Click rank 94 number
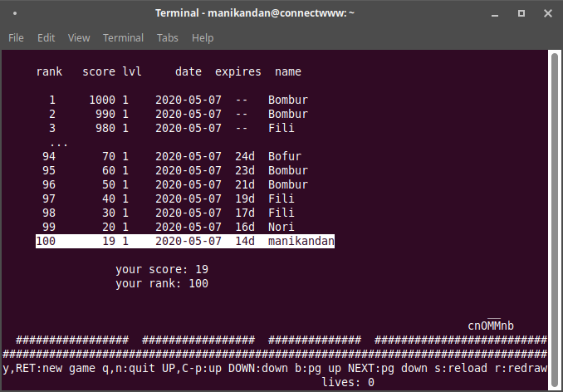 pyautogui.click(x=49, y=156)
